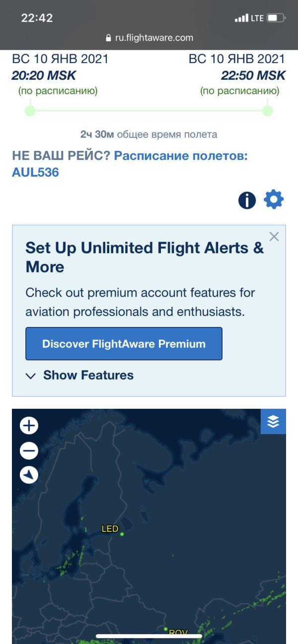298x644 pixels.
Task: Open the flight info circle icon
Action: (x=247, y=200)
